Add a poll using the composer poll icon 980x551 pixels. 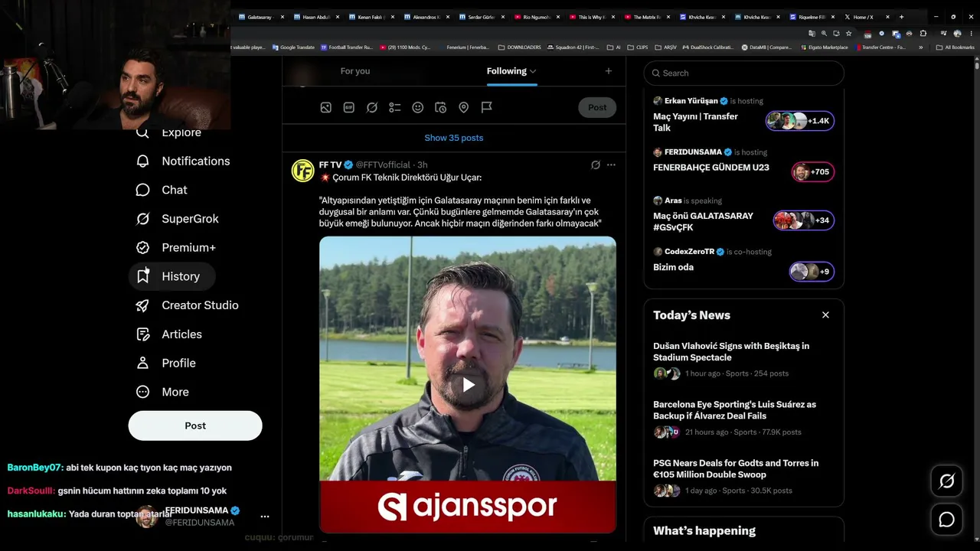[x=395, y=108]
